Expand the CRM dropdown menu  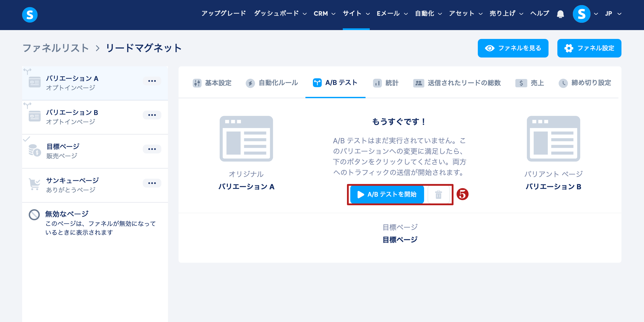(x=324, y=13)
